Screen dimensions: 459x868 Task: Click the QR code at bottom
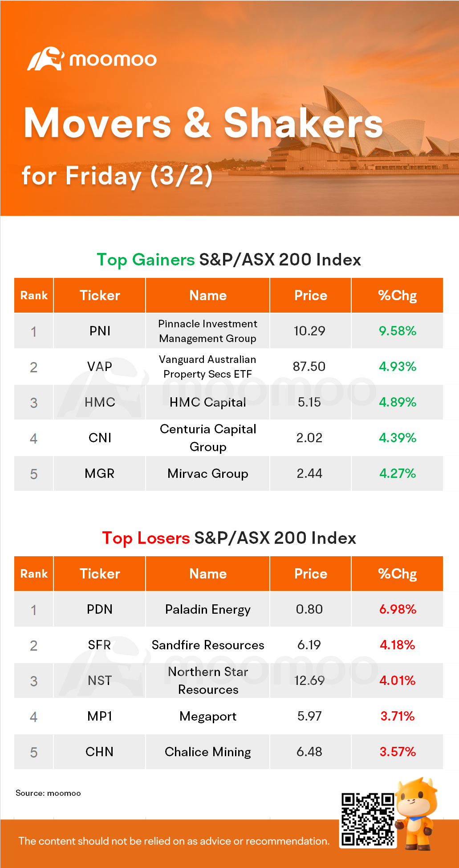[x=368, y=819]
